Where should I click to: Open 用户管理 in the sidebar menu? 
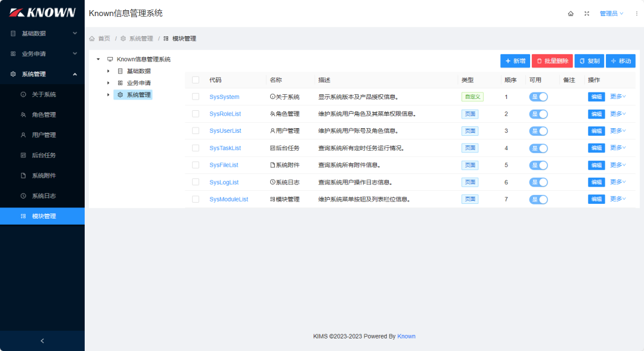[x=44, y=135]
